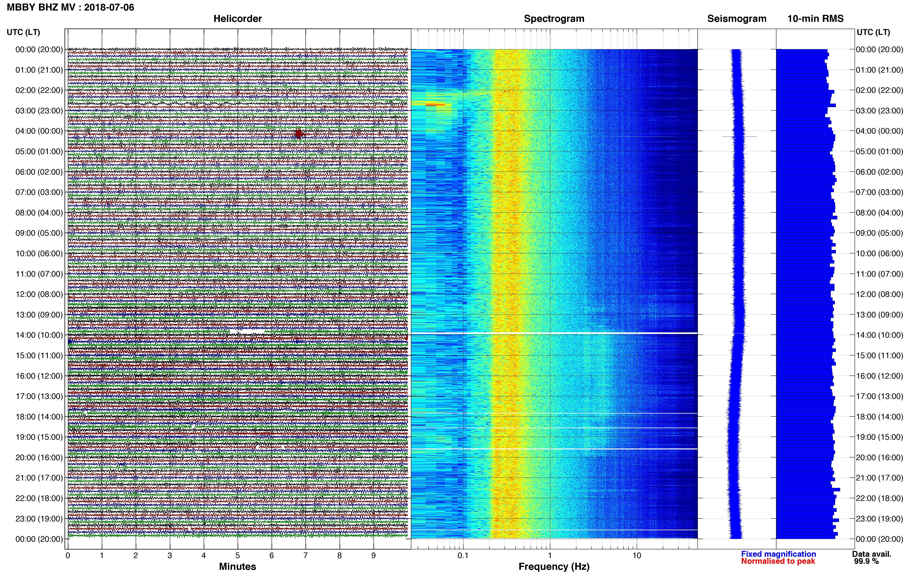Click the 'Helicorder' panel heading
Viewport: 924px width, 578px height.
coord(238,19)
